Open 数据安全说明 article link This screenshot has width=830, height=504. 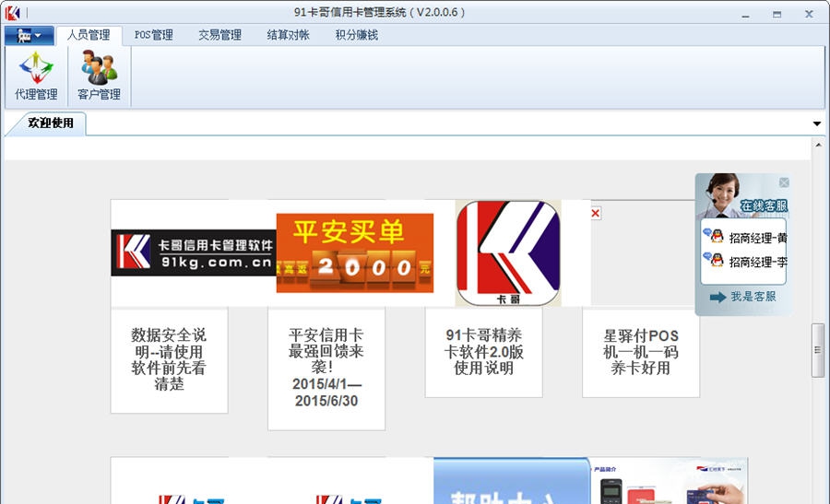[x=169, y=359]
